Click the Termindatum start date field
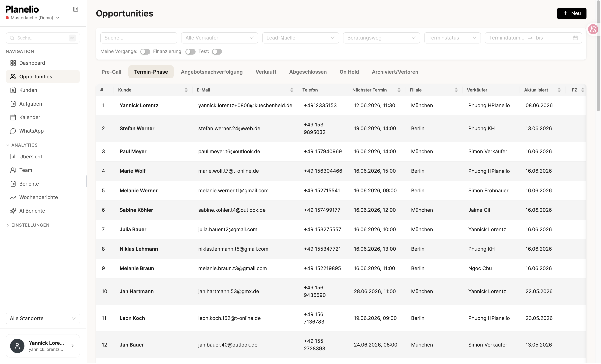Screen dimensions: 601x364 [x=506, y=38]
